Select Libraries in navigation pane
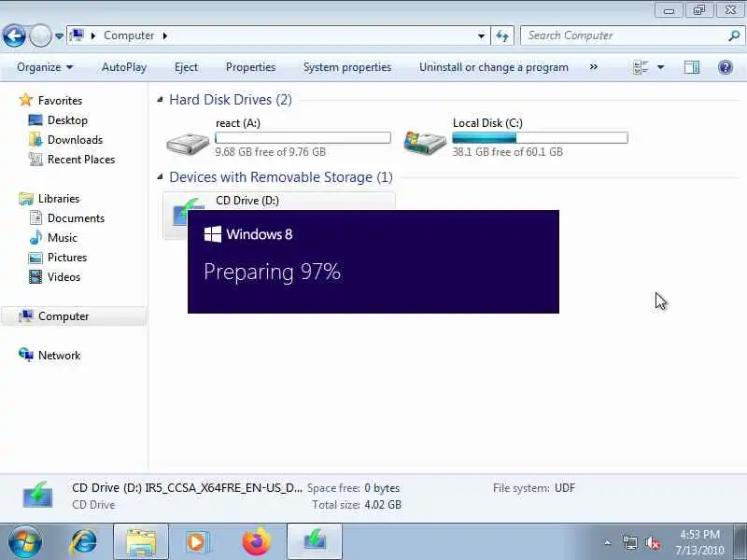The image size is (747, 560). coord(59,198)
